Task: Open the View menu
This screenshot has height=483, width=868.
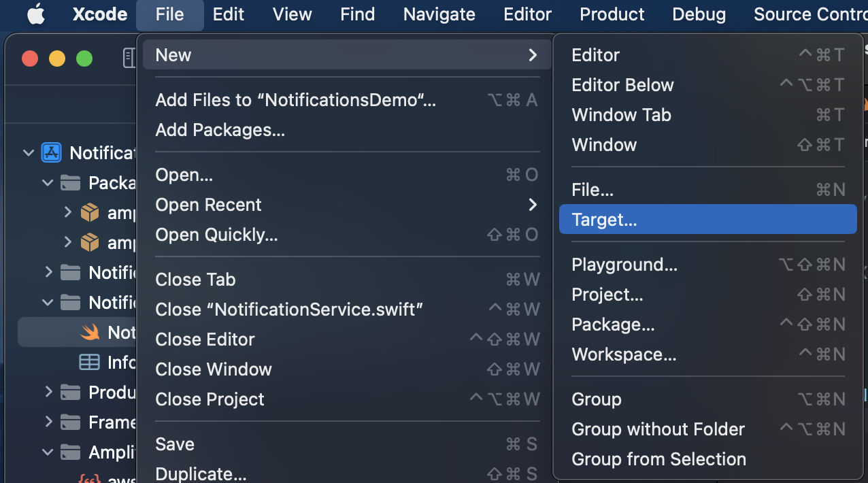Action: tap(293, 14)
